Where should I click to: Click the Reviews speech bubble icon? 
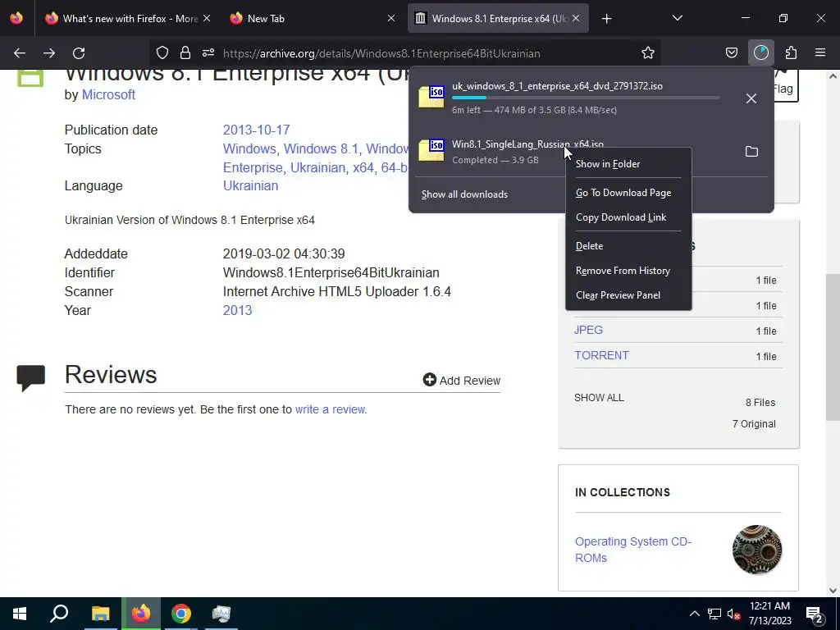tap(30, 378)
